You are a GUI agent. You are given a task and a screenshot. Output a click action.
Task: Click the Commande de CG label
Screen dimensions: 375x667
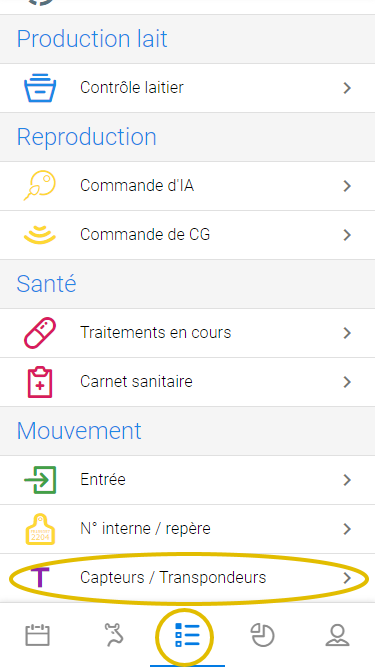coord(145,235)
